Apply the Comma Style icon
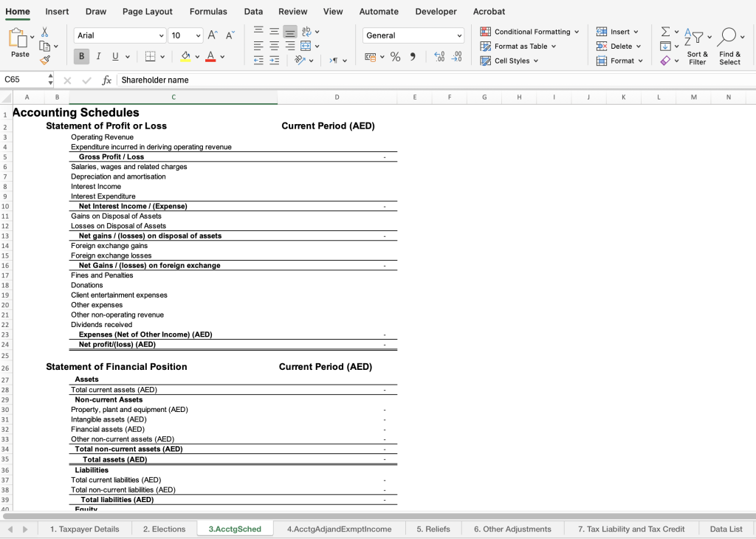Image resolution: width=756 pixels, height=539 pixels. [413, 57]
